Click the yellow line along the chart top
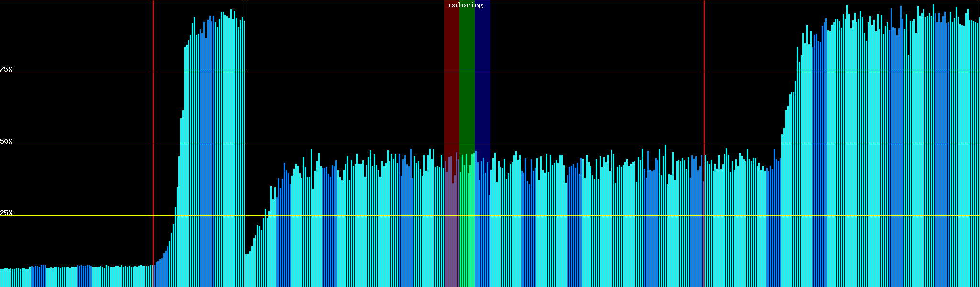The image size is (980, 287). (x=335, y=0)
